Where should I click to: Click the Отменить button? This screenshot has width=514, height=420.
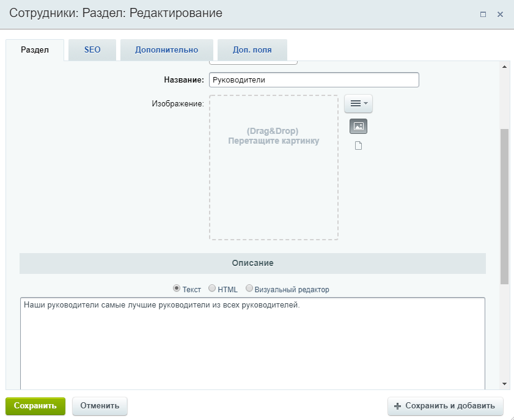pos(100,406)
